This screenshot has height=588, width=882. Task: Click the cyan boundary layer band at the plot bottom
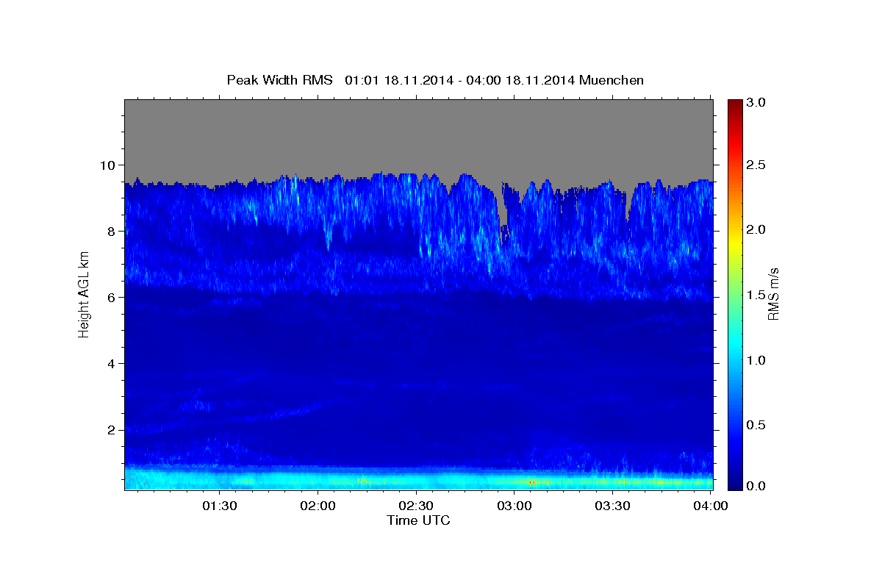pos(418,479)
